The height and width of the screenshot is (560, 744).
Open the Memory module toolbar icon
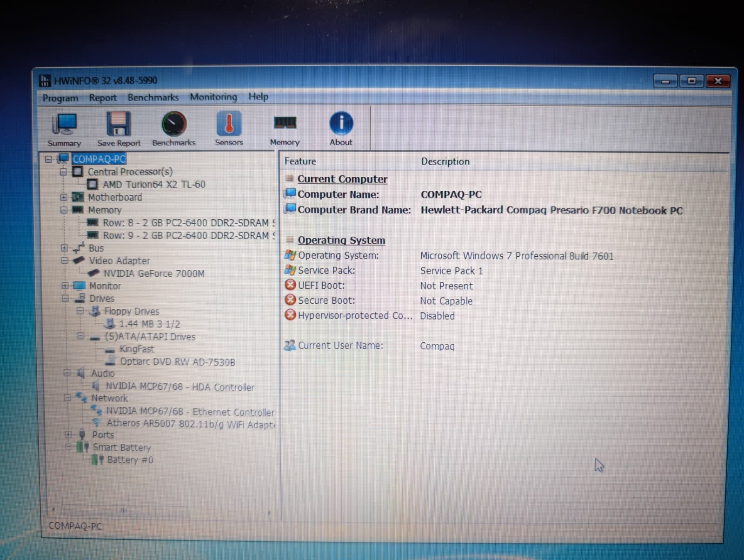point(285,123)
